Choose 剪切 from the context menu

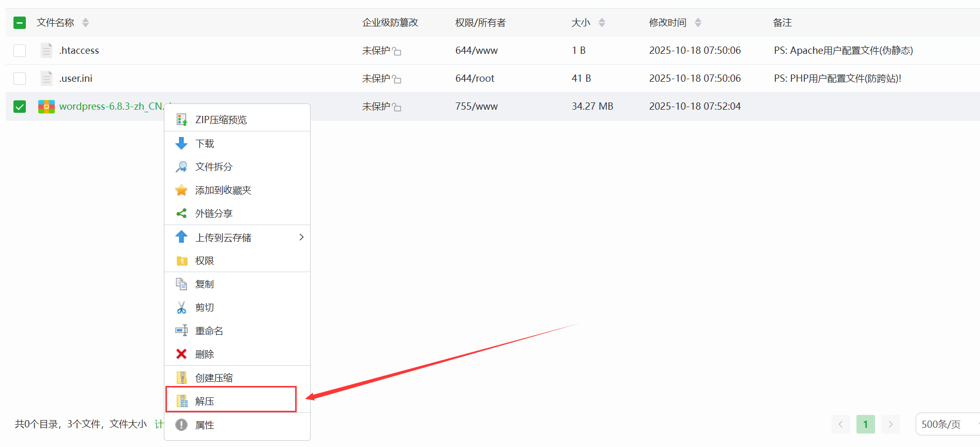237,307
